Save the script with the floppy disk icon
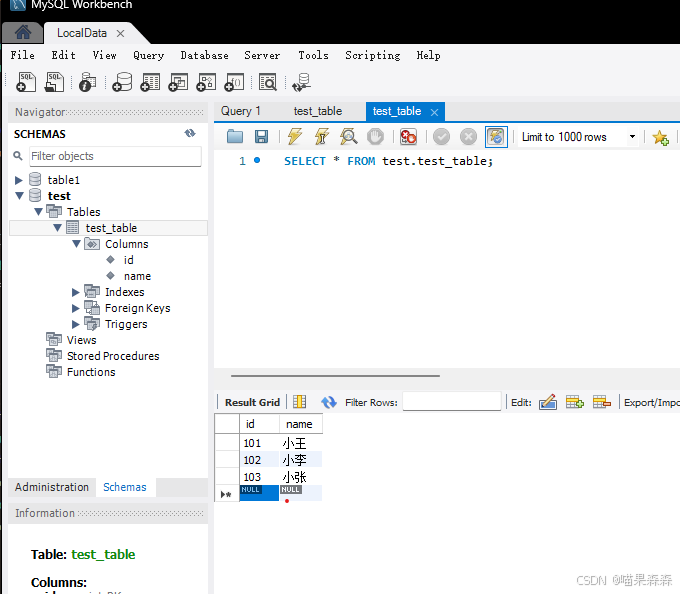The image size is (680, 594). pyautogui.click(x=261, y=137)
